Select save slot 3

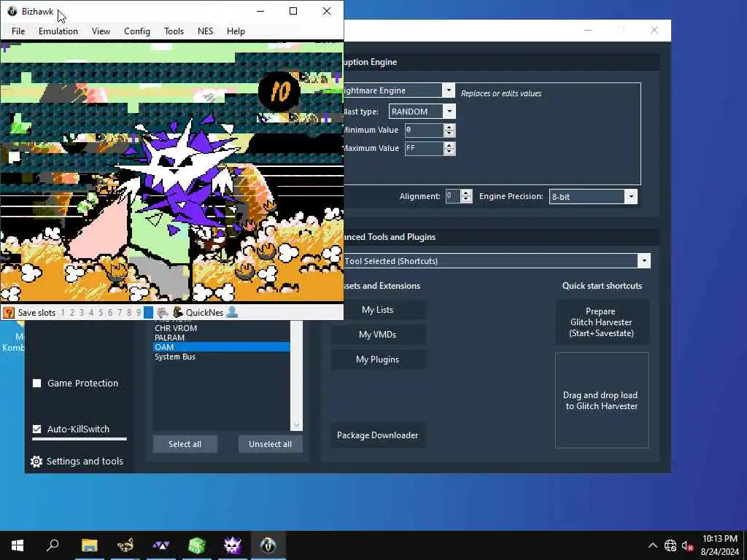click(x=82, y=312)
